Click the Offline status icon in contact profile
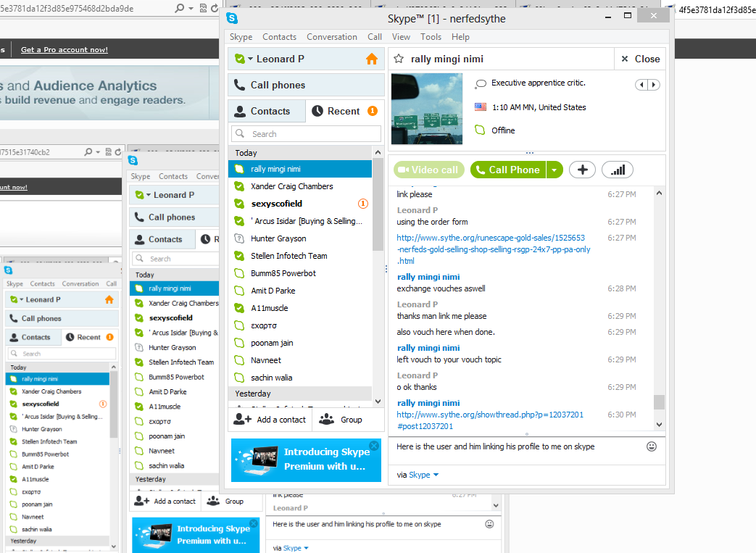This screenshot has width=756, height=553. click(480, 130)
